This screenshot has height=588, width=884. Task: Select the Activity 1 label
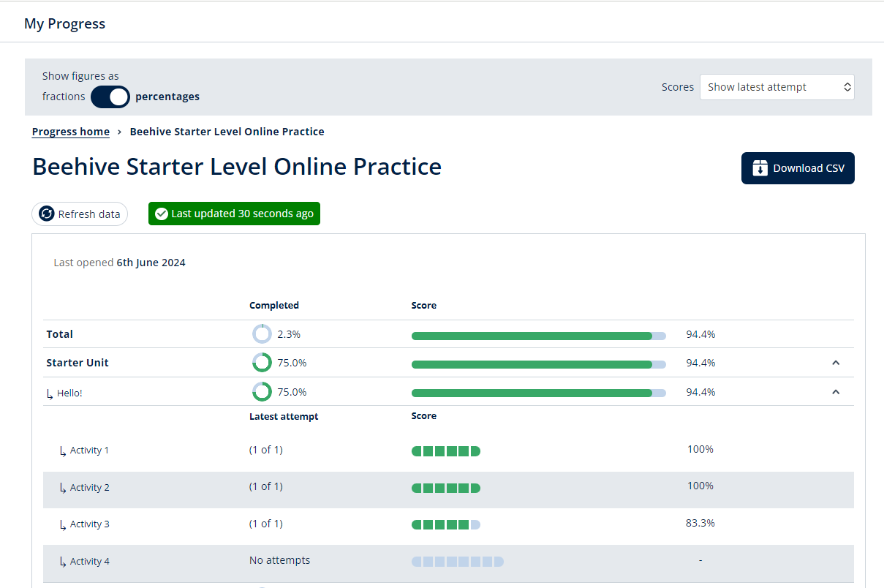(89, 451)
